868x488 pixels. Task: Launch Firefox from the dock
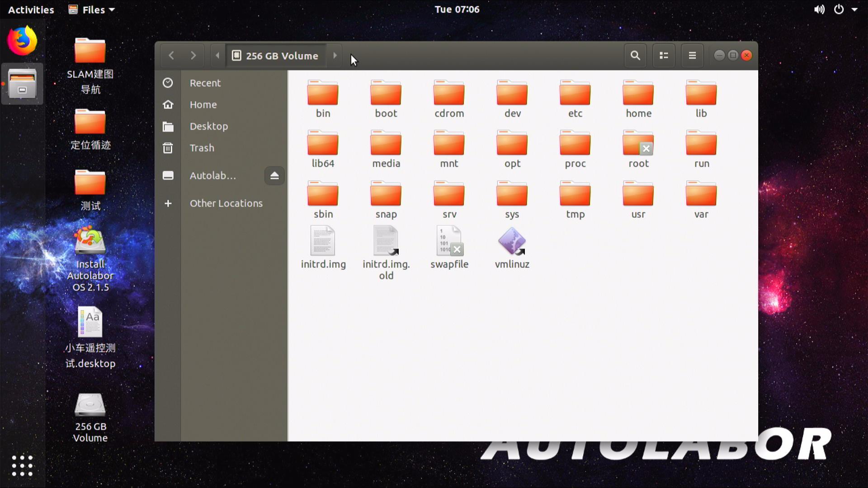click(22, 41)
